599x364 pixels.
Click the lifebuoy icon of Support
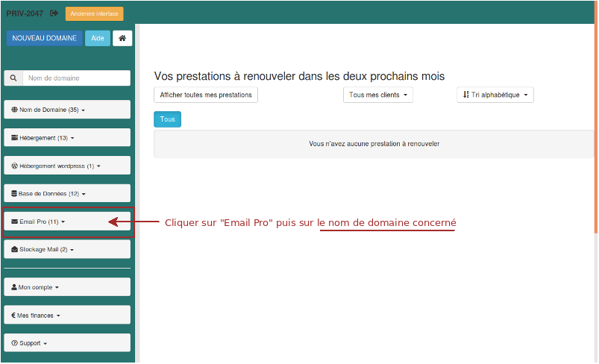(x=14, y=343)
